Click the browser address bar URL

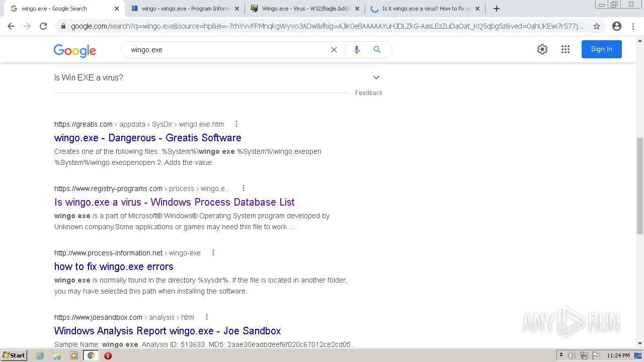tap(327, 26)
